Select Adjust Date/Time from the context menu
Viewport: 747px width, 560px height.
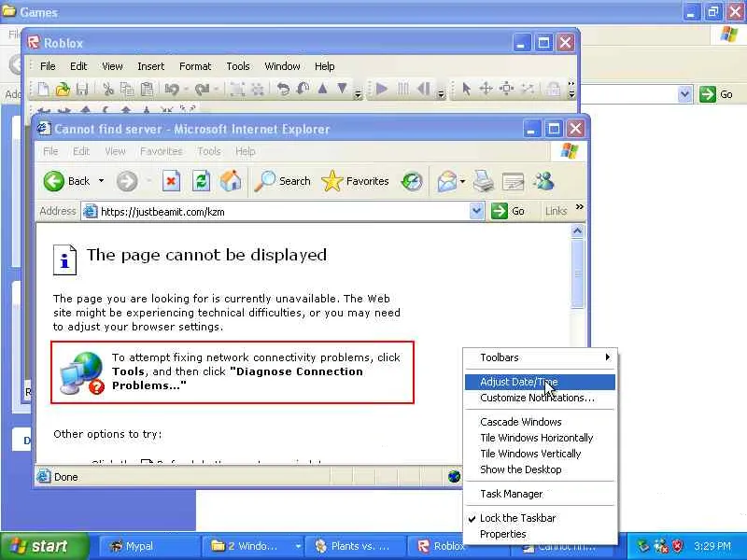click(x=540, y=382)
